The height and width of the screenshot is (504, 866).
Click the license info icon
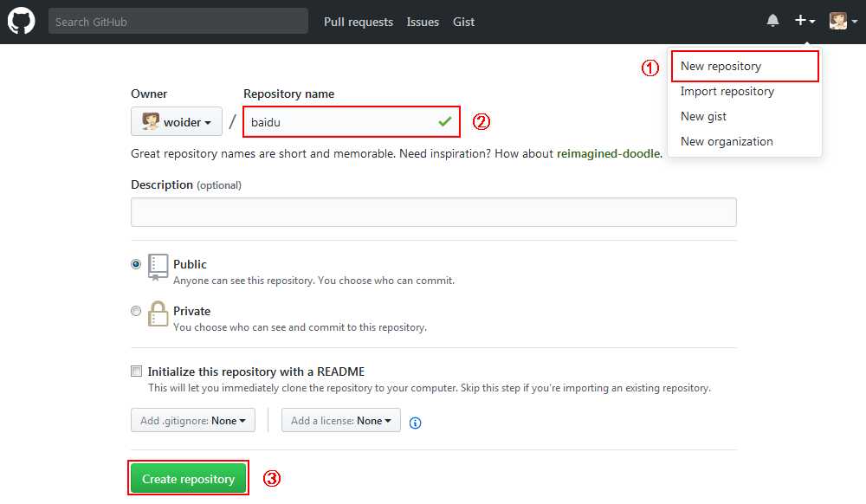[x=416, y=423]
